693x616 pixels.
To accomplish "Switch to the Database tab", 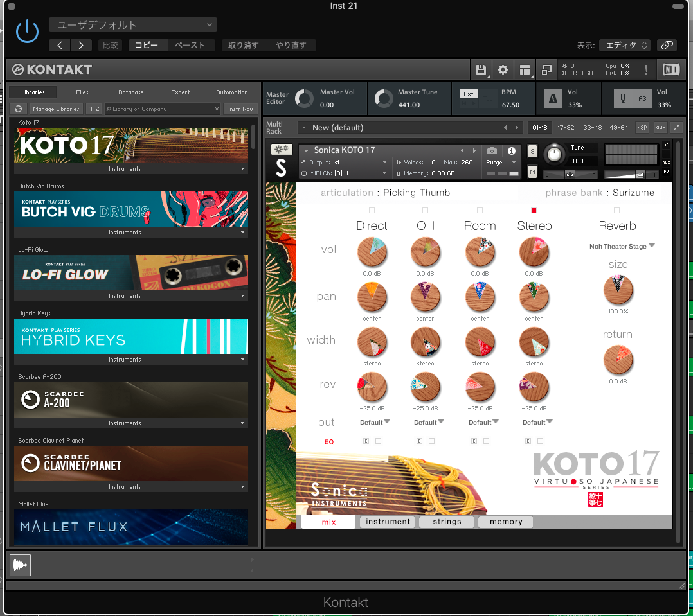I will pos(131,92).
